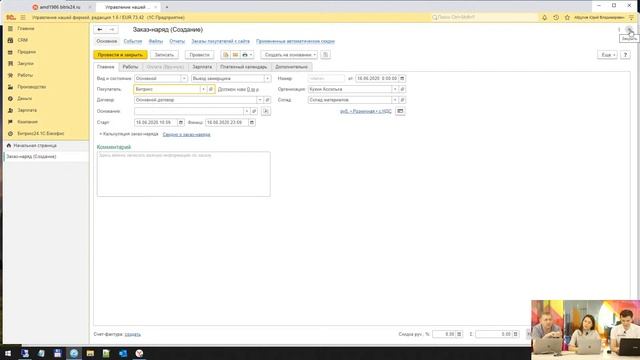Screen dimensions: 640x360
Task: Open service settings icon beside user name
Action: coord(631,18)
